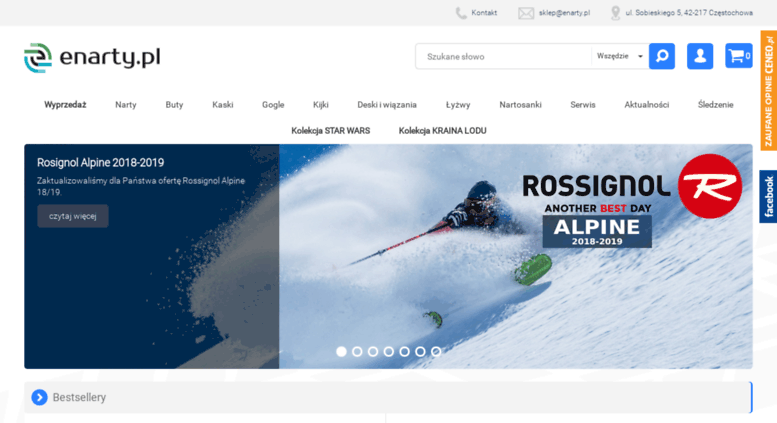Open the Aktualności menu item
Screen dimensions: 777x423
tap(647, 105)
